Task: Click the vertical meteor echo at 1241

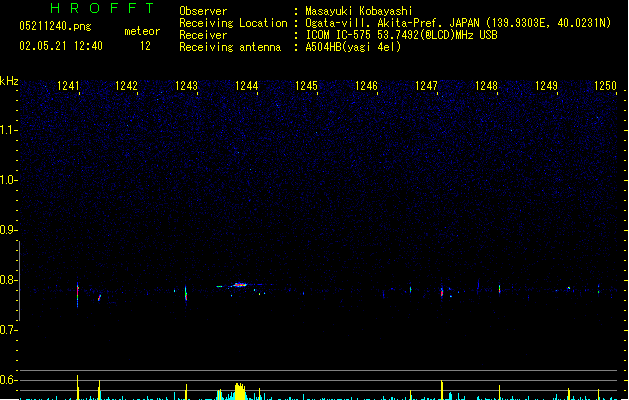Action: (x=78, y=294)
